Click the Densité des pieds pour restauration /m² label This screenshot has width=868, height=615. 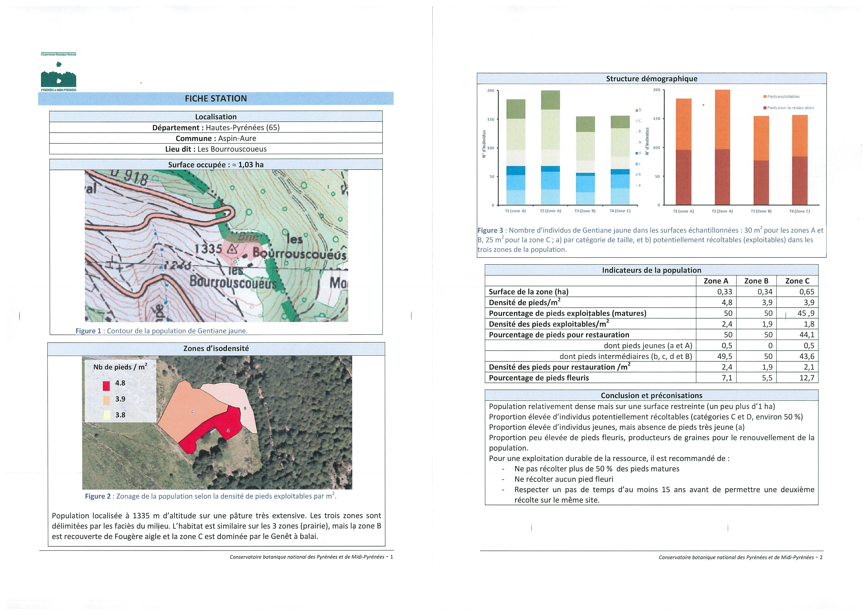click(560, 367)
